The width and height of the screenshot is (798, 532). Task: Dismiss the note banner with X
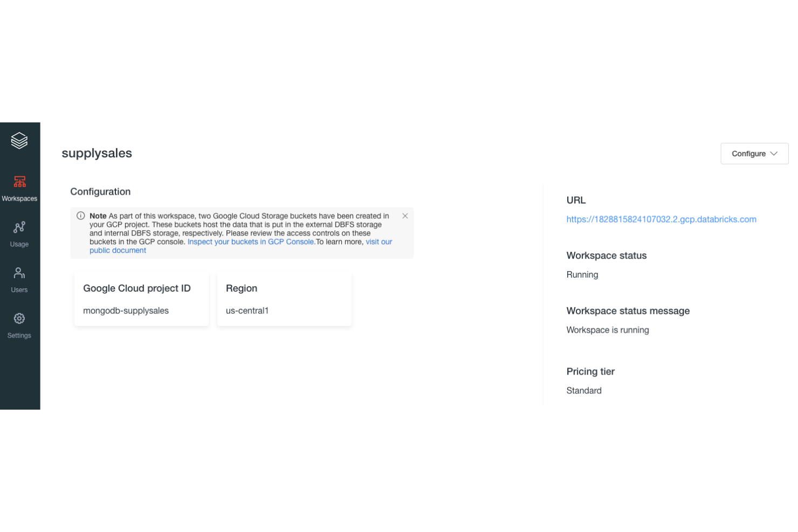(405, 216)
